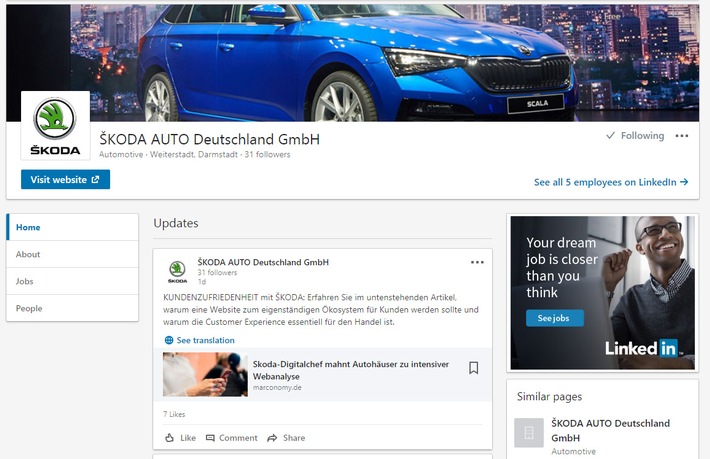Click the Your dream job ad headline
The width and height of the screenshot is (710, 459).
(561, 268)
